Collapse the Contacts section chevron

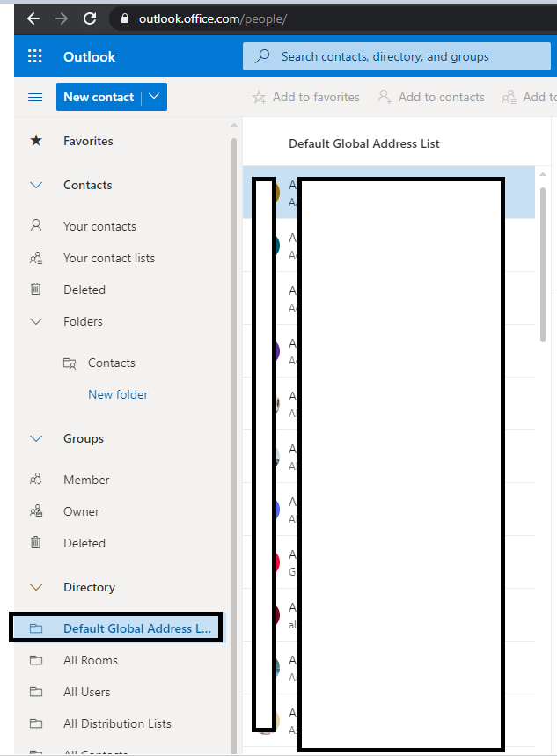click(36, 185)
